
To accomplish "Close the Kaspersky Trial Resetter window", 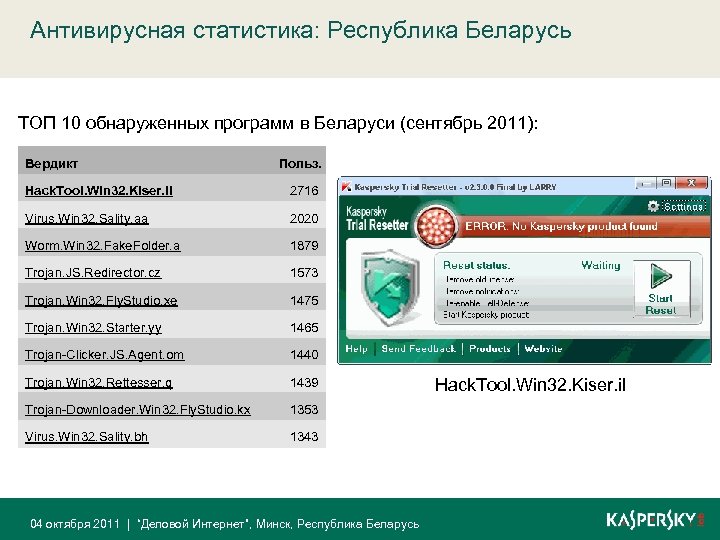I will point(692,183).
